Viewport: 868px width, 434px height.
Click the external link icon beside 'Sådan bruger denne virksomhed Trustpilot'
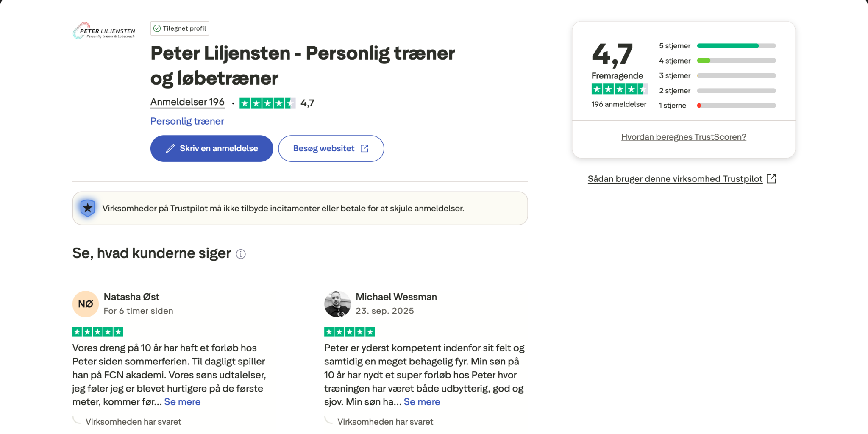click(771, 179)
